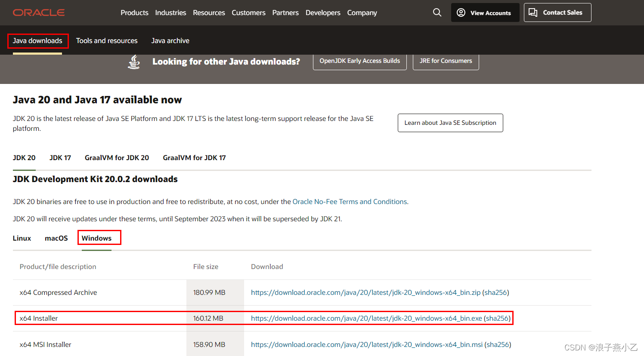Download the windows-x64_bin.msi installer link
The height and width of the screenshot is (356, 644).
[x=367, y=344]
